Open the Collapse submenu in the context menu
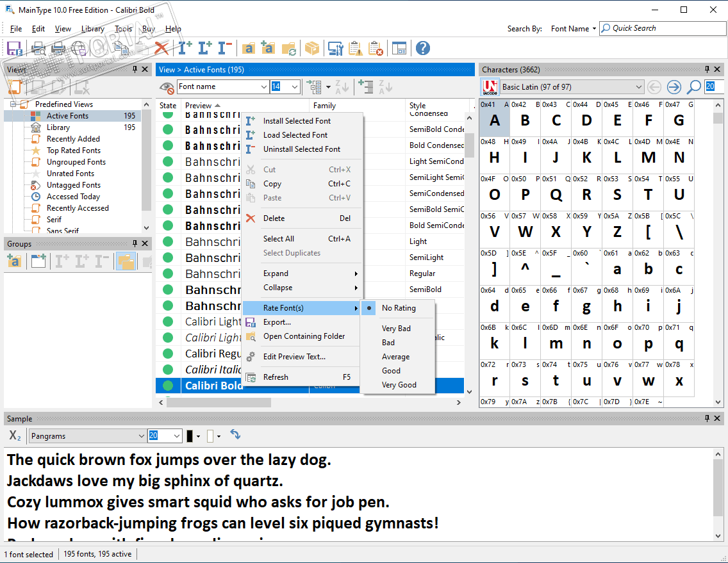Image resolution: width=728 pixels, height=563 pixels. [302, 288]
